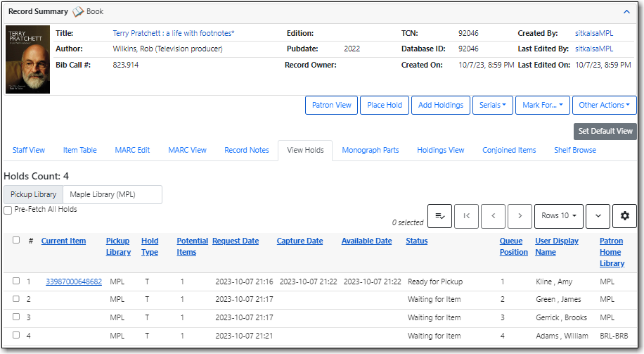Open the selected row actions list icon
This screenshot has height=354, width=644.
click(x=439, y=216)
